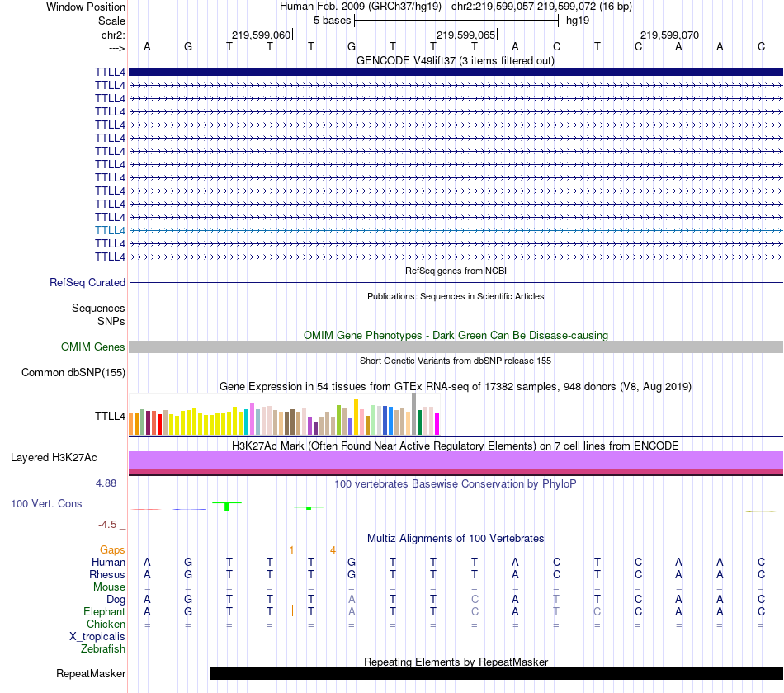Screen dimensions: 784x693
Task: Click the orange gap count '1'
Action: (x=291, y=550)
